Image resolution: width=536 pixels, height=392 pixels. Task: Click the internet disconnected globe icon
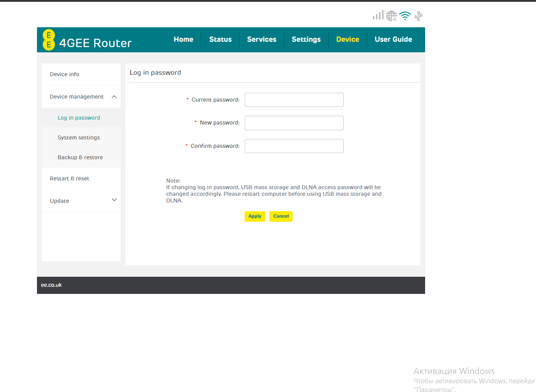(391, 16)
